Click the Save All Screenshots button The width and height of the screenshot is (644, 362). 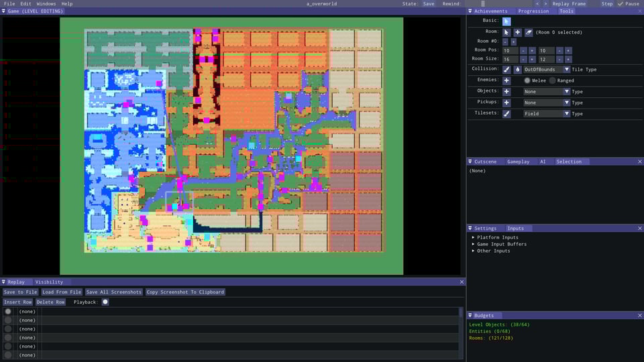114,292
